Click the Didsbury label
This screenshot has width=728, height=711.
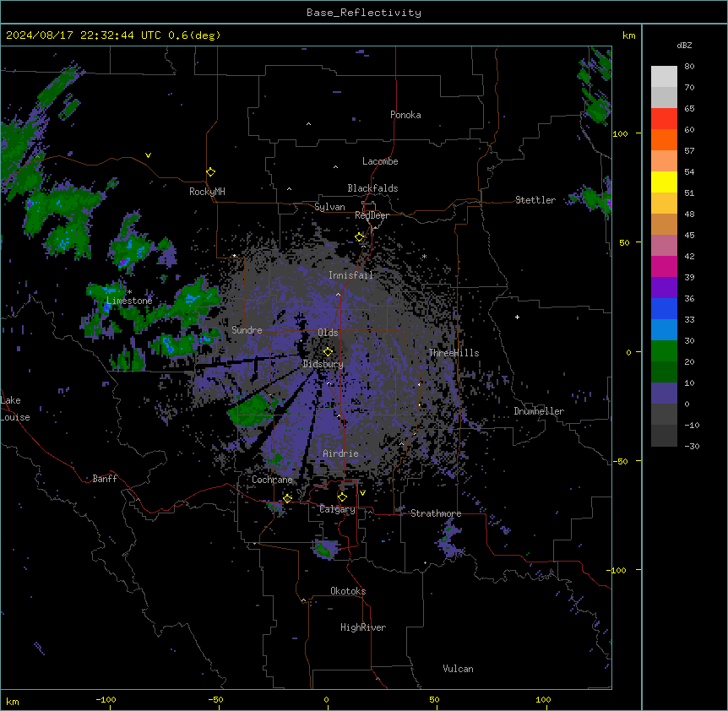tap(323, 364)
